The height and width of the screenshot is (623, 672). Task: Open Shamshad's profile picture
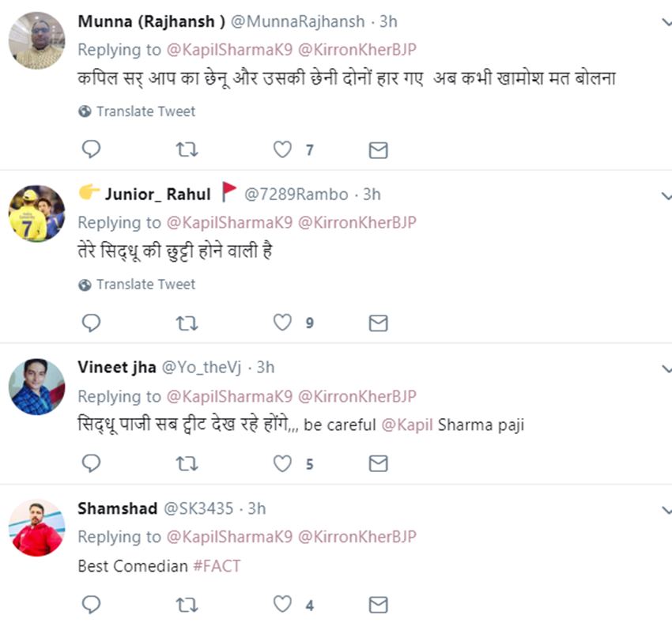click(36, 527)
